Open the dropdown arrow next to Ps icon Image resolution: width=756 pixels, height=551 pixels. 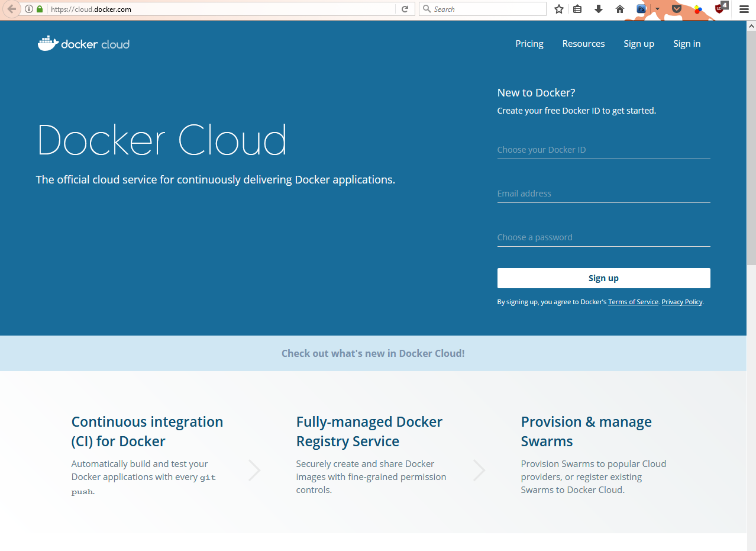pyautogui.click(x=657, y=9)
